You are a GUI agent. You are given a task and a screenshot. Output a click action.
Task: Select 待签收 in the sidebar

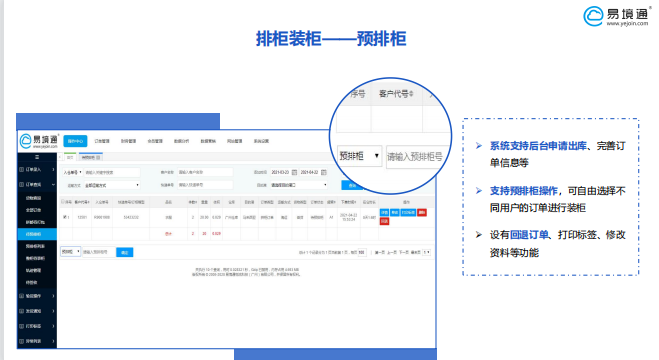[32, 282]
